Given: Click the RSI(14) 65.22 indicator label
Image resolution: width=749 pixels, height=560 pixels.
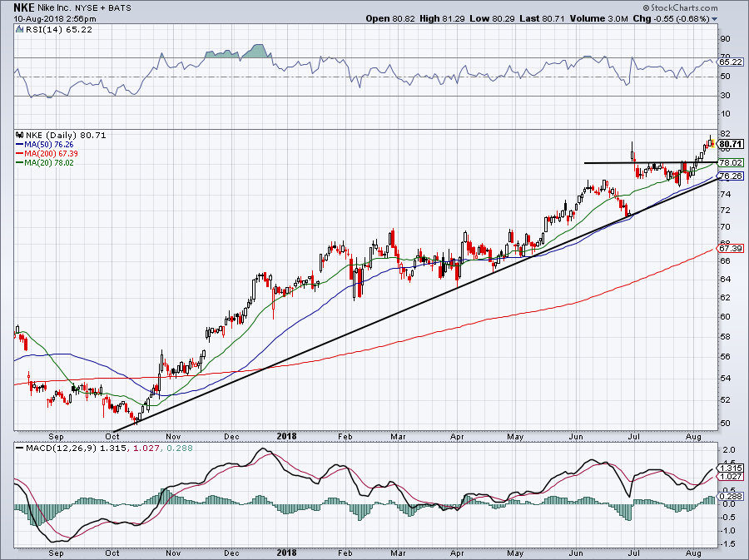Looking at the screenshot, I should click(59, 30).
